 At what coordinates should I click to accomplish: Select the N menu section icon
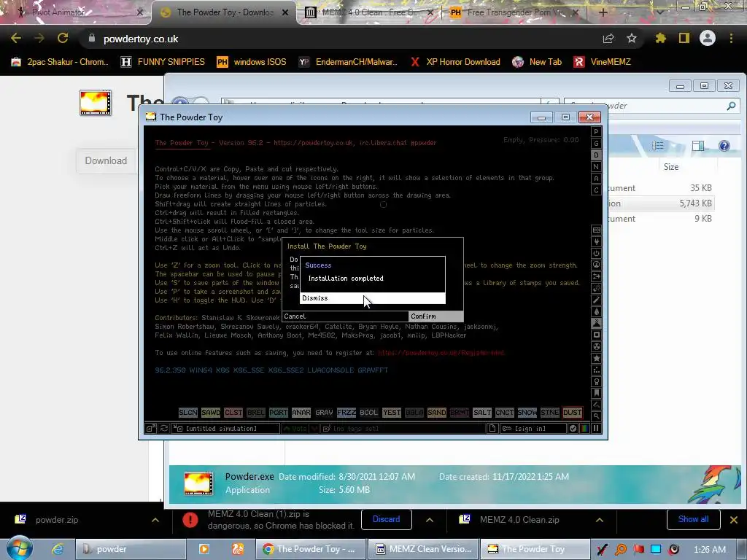point(596,167)
